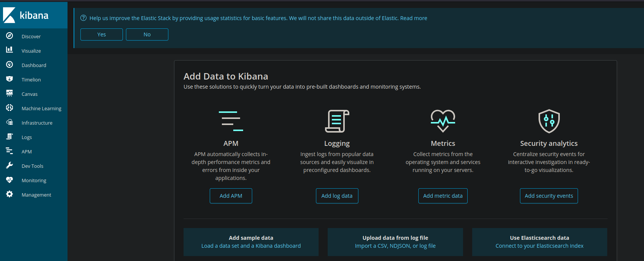Select APM in the left navigation

click(x=27, y=152)
